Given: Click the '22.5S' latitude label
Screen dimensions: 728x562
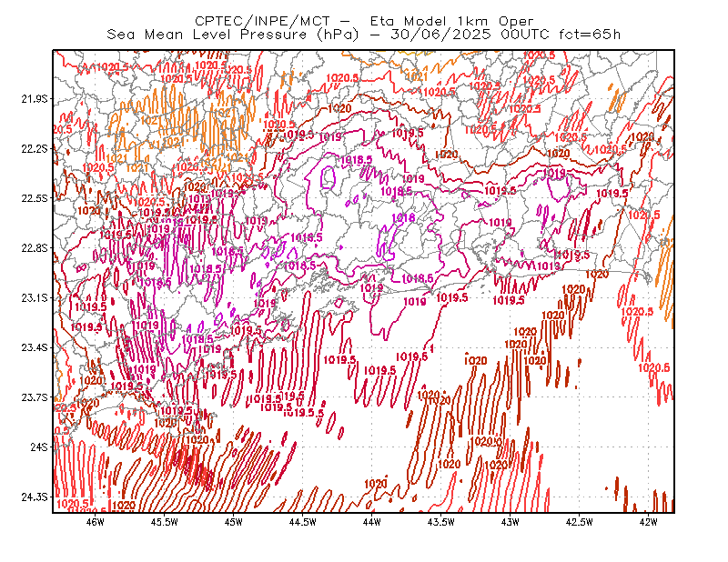Looking at the screenshot, I should point(35,198).
